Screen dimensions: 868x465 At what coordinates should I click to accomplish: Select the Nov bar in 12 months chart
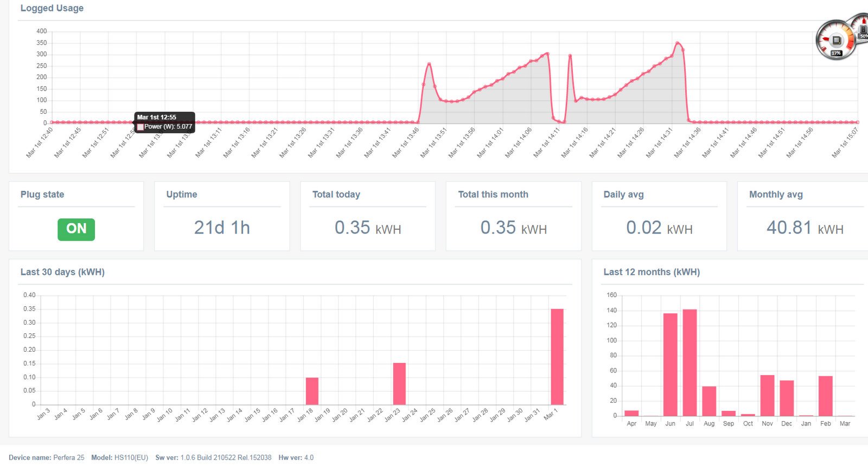pos(767,396)
